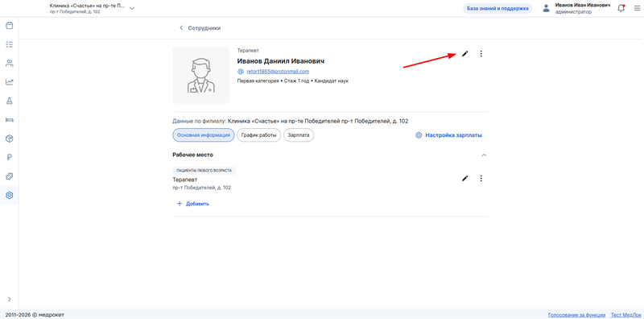644x319 pixels.
Task: Click Первая категория qualification line
Action: pyautogui.click(x=293, y=81)
